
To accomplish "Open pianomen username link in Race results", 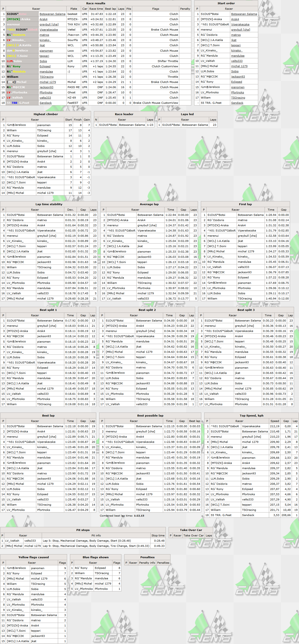I will point(46,51).
